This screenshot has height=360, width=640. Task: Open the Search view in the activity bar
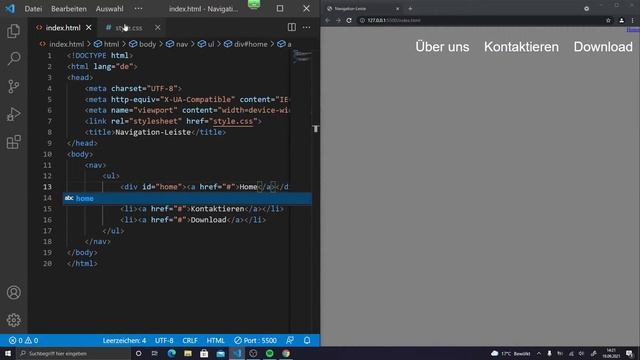click(x=13, y=59)
